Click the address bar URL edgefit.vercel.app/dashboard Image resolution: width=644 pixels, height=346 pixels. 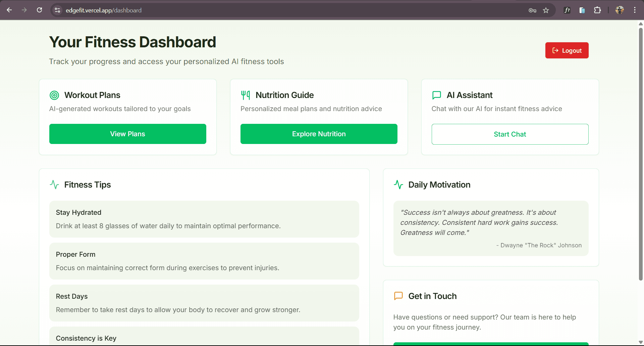[x=104, y=10]
